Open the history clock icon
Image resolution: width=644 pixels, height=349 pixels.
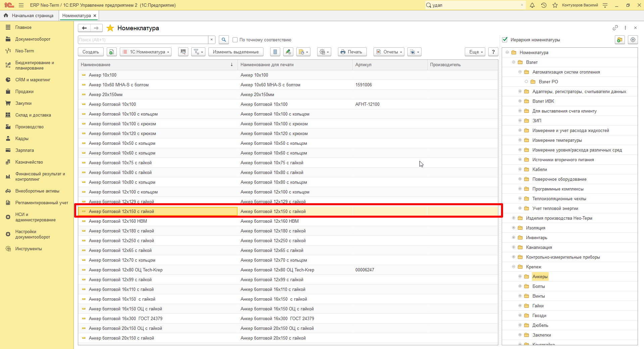(x=544, y=5)
